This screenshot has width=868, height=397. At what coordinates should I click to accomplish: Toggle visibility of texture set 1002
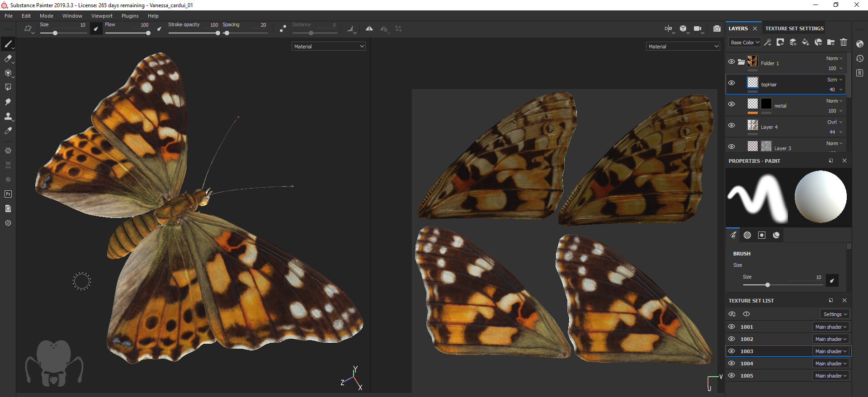tap(731, 339)
